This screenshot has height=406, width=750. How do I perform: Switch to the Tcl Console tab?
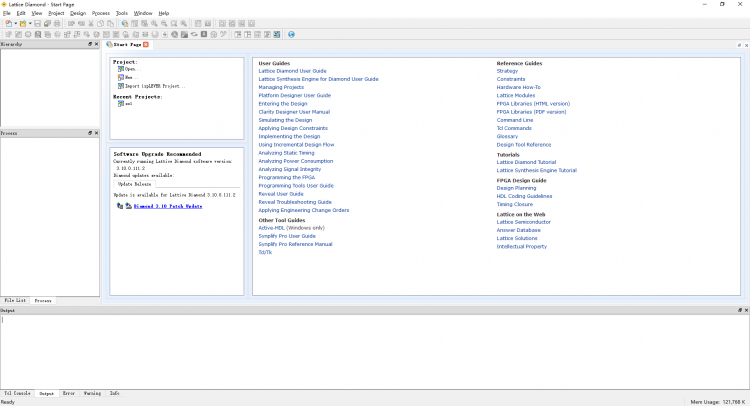(17, 394)
